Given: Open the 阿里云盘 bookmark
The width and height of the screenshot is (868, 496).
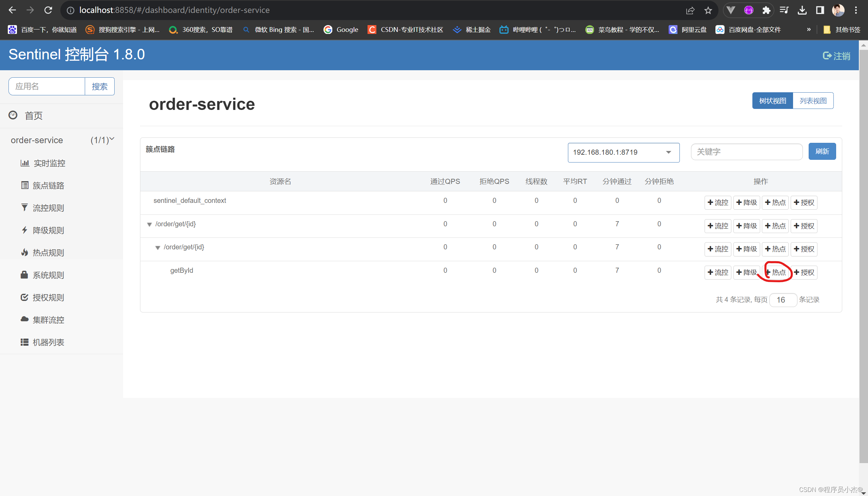Looking at the screenshot, I should 688,30.
